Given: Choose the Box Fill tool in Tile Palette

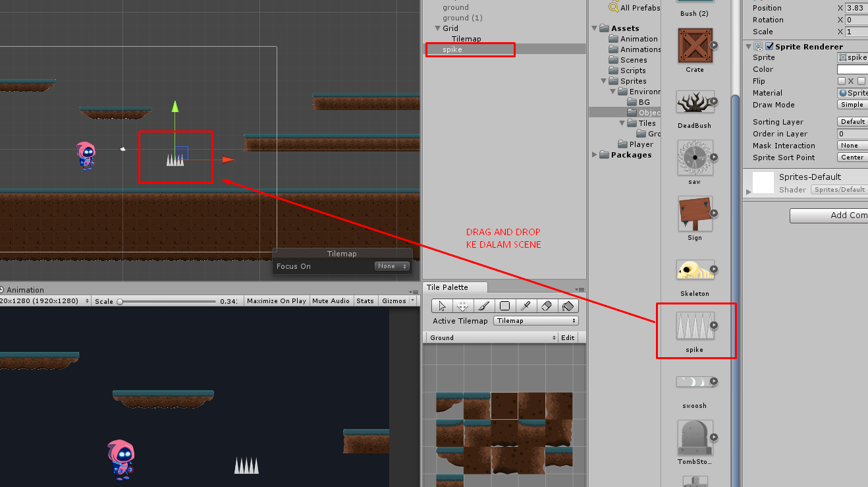Looking at the screenshot, I should pyautogui.click(x=505, y=306).
